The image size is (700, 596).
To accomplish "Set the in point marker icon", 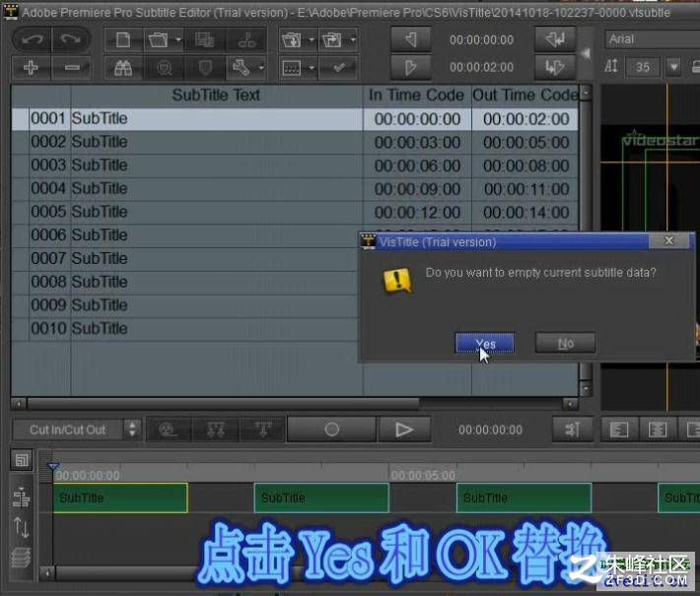I will click(x=411, y=40).
